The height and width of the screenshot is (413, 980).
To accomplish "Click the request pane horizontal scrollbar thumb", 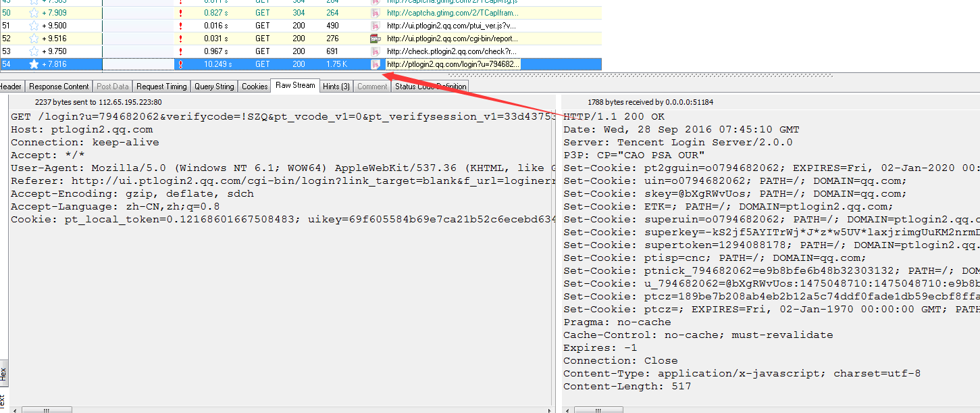I will click(47, 410).
